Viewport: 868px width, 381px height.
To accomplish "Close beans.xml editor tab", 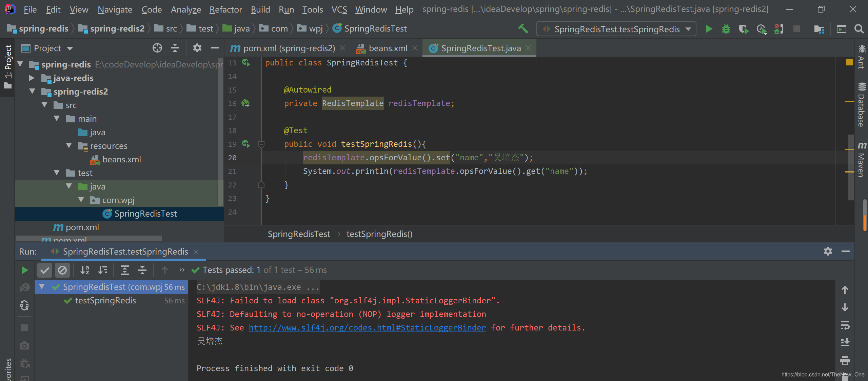I will [415, 48].
